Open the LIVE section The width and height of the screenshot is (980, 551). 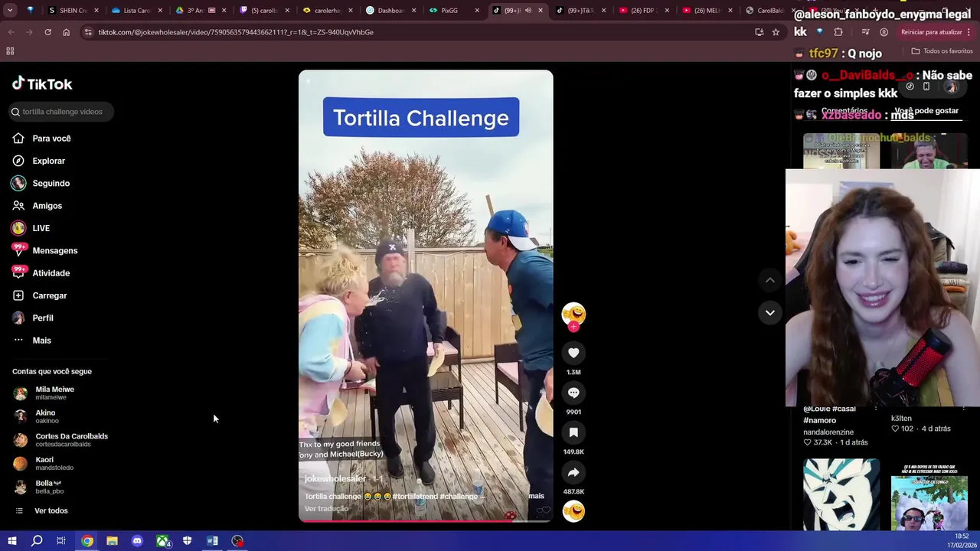[x=31, y=228]
